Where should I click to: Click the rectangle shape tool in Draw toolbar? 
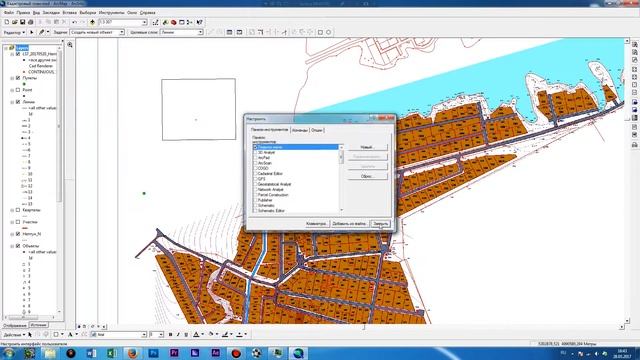tap(56, 334)
